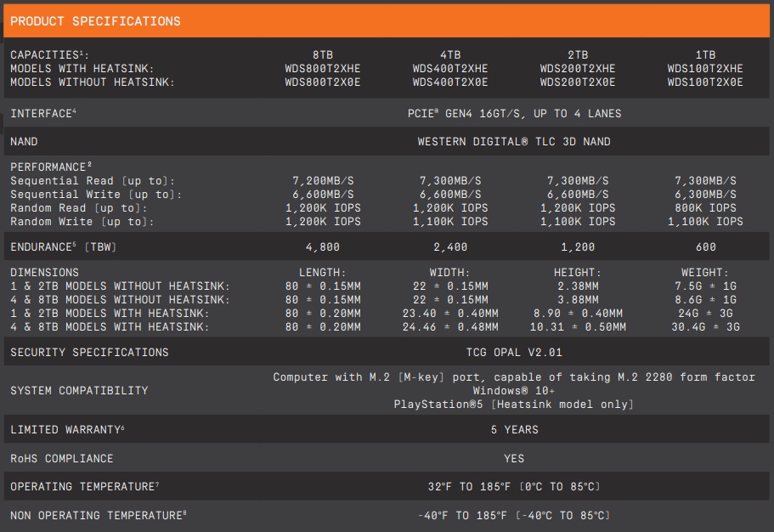This screenshot has height=532, width=774.
Task: Select the "4TB" capacity heading
Action: point(450,55)
